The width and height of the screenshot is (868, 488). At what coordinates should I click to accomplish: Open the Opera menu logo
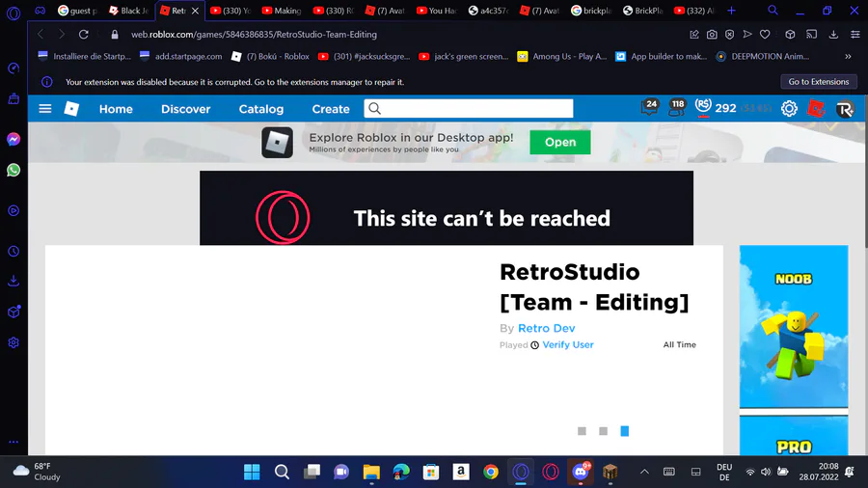[14, 13]
